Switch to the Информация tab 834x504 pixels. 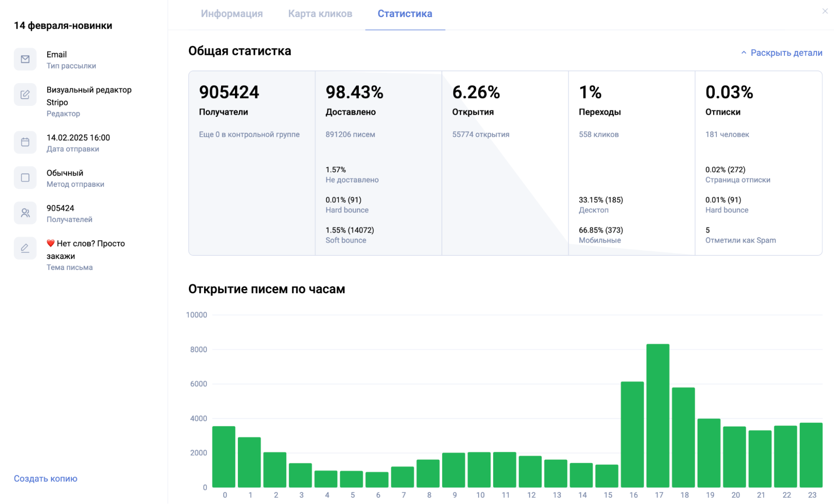coord(232,14)
